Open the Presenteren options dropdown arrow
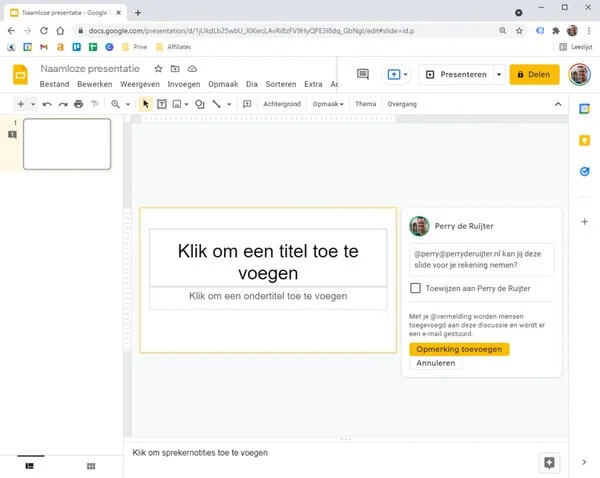Viewport: 600px width, 478px height. tap(499, 74)
